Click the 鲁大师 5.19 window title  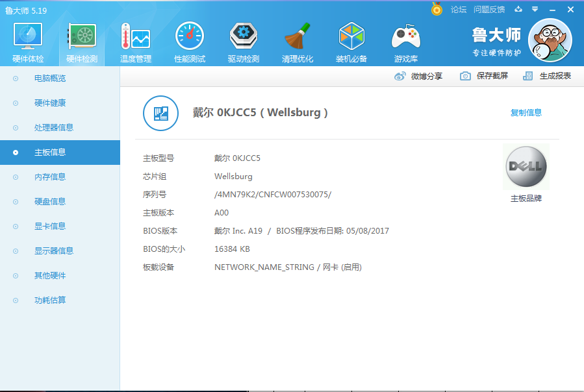pyautogui.click(x=26, y=11)
